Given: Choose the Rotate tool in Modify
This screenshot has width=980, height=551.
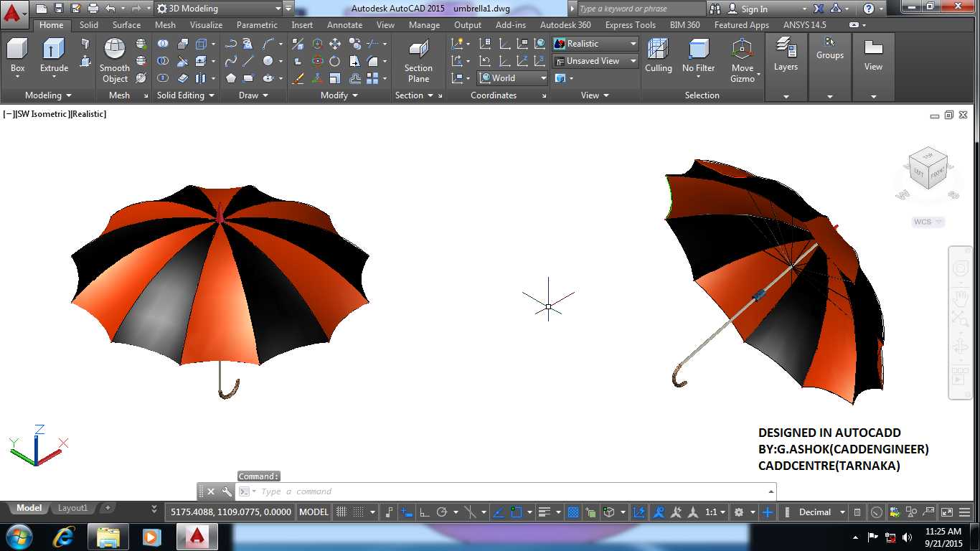Looking at the screenshot, I should tap(335, 61).
